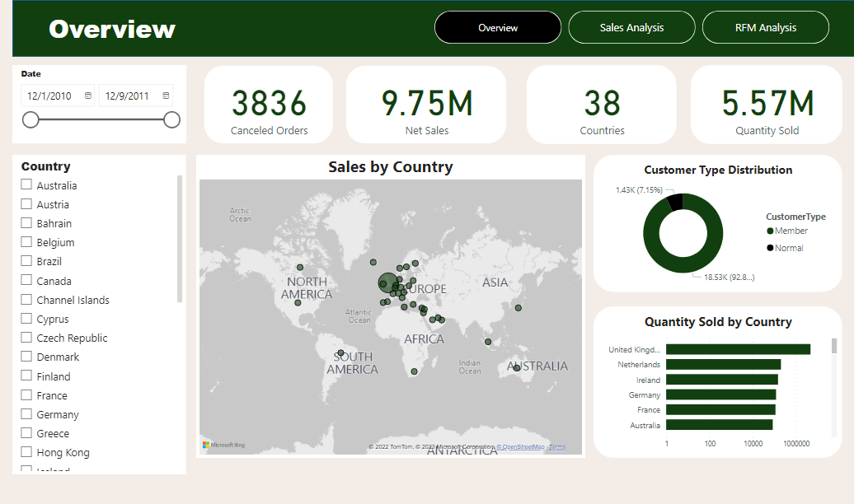Open the OpenStreetMap attribution link
Screen dimensions: 854x504
[520, 447]
